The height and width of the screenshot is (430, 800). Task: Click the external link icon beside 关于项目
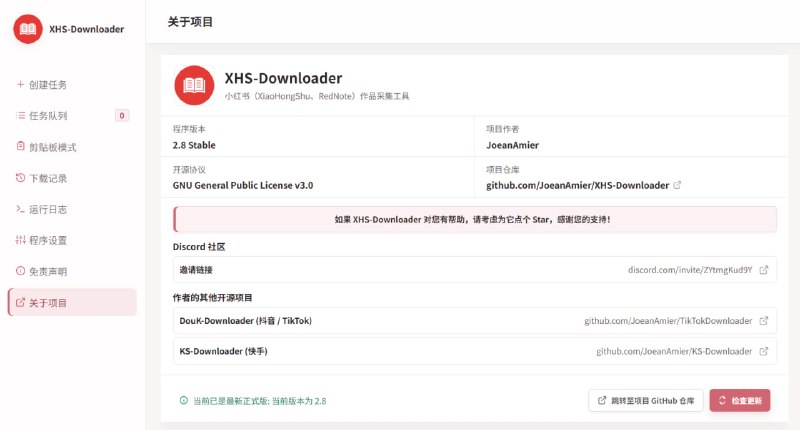20,302
